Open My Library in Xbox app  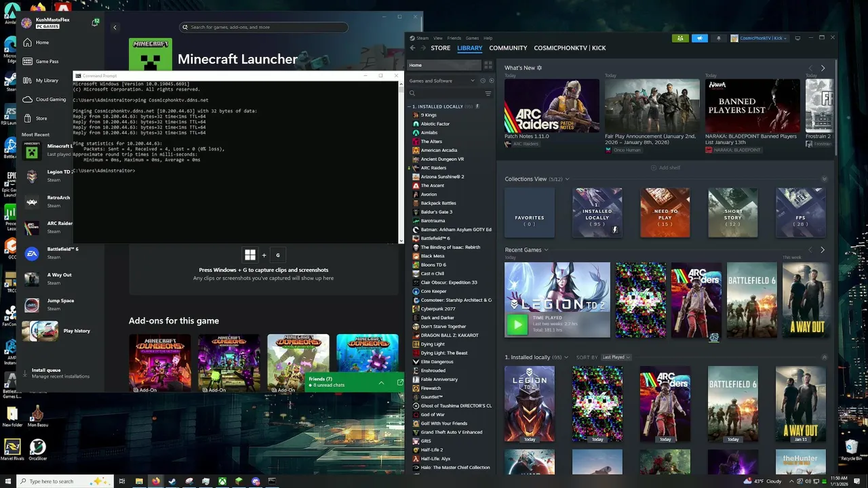click(41, 80)
